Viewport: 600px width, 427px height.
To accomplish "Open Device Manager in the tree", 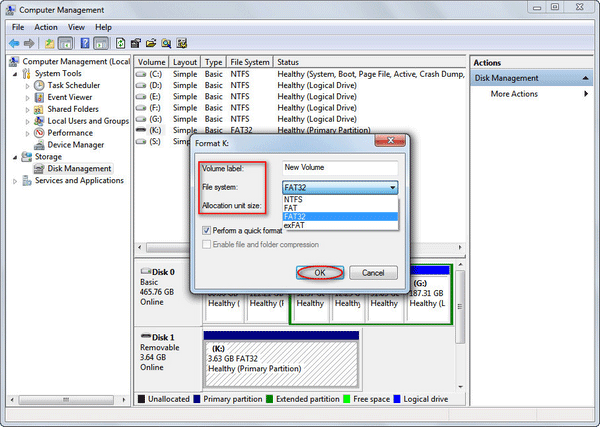I will click(x=75, y=145).
